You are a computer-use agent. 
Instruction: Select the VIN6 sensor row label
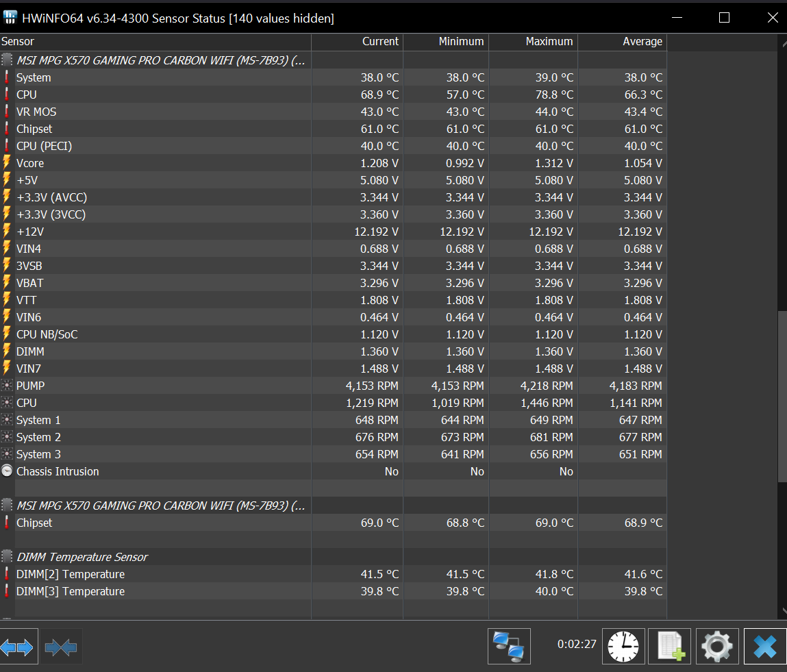(29, 317)
